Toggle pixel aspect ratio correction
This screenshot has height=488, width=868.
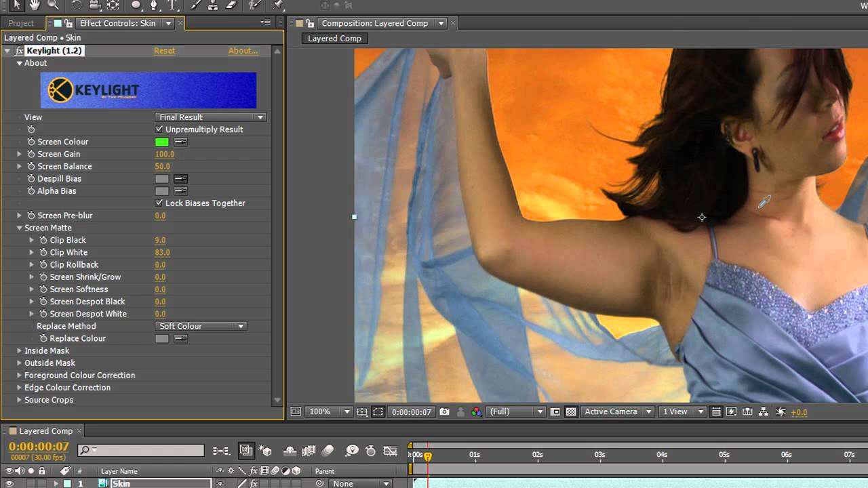click(x=716, y=411)
